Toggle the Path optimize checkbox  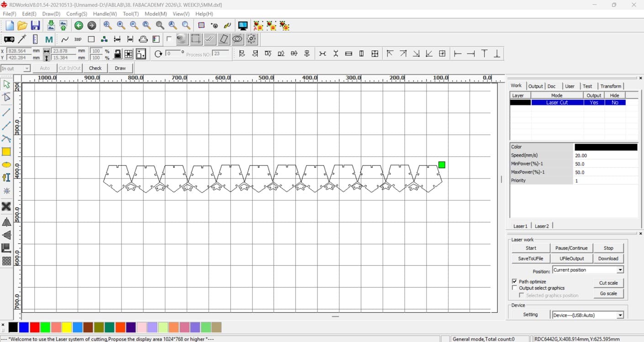coord(515,282)
